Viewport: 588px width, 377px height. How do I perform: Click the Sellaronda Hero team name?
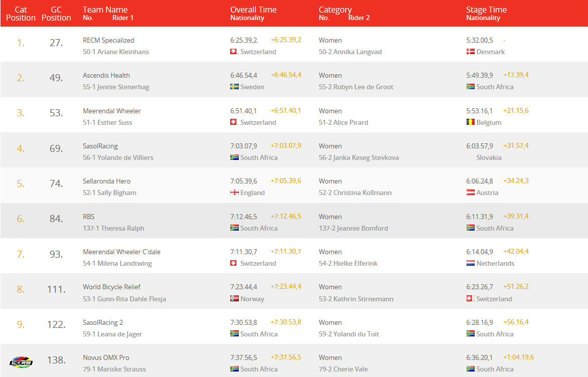[106, 181]
